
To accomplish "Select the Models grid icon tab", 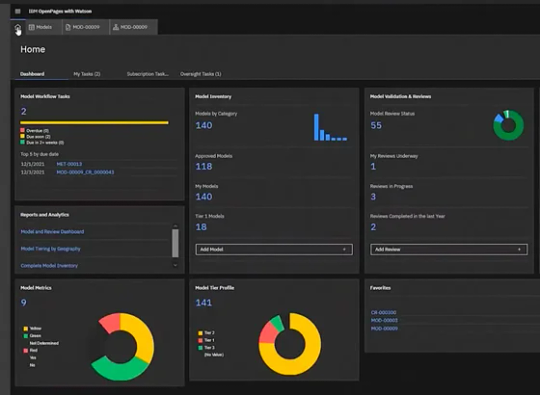I will tap(40, 27).
